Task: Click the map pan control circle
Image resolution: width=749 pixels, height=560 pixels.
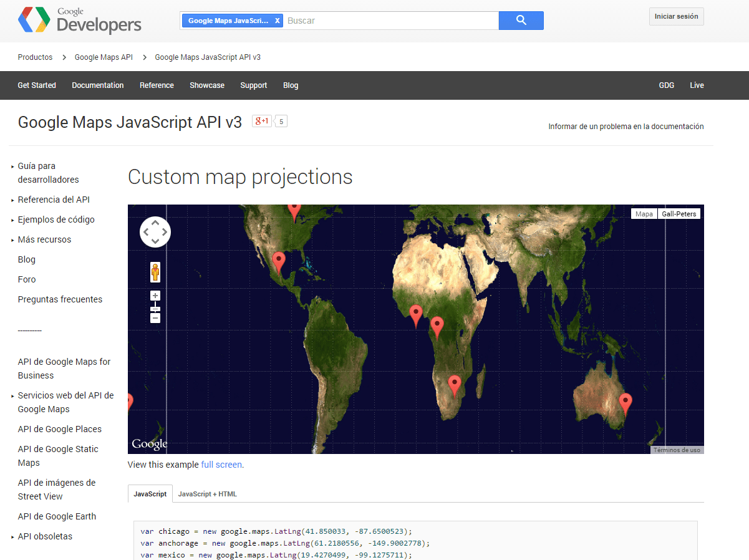Action: tap(155, 232)
